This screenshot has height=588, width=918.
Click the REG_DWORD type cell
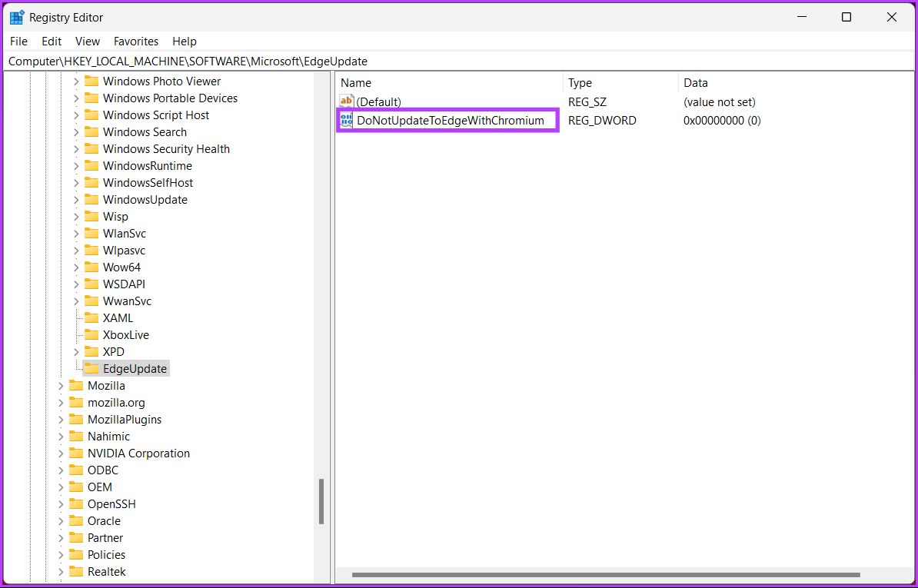[x=602, y=121]
